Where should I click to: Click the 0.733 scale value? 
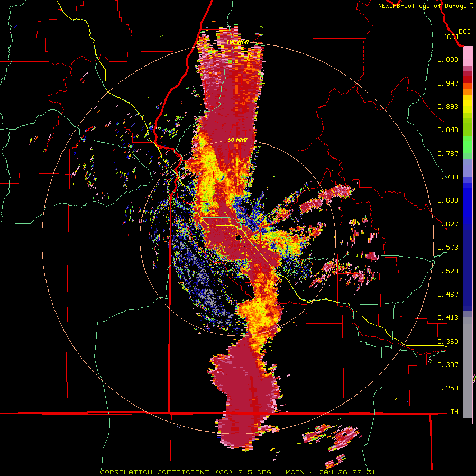(448, 177)
